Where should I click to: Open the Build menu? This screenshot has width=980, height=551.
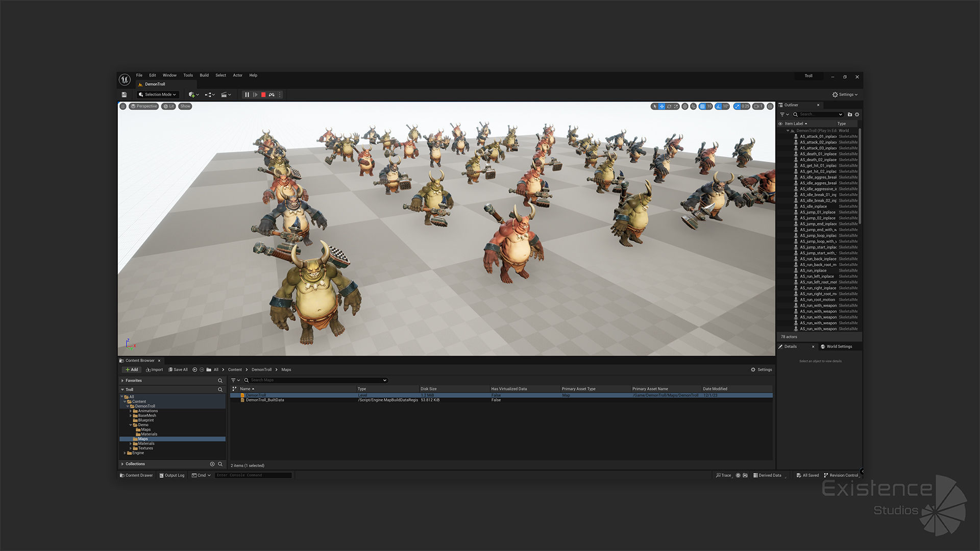click(204, 75)
